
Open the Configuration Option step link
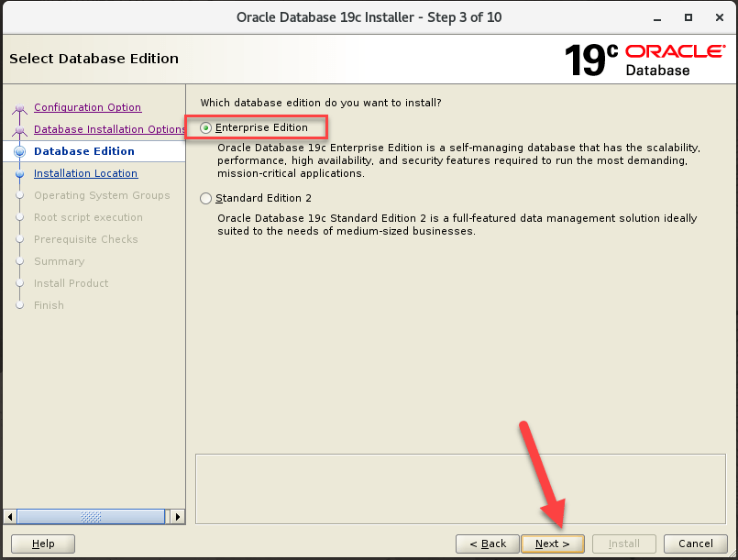coord(87,107)
